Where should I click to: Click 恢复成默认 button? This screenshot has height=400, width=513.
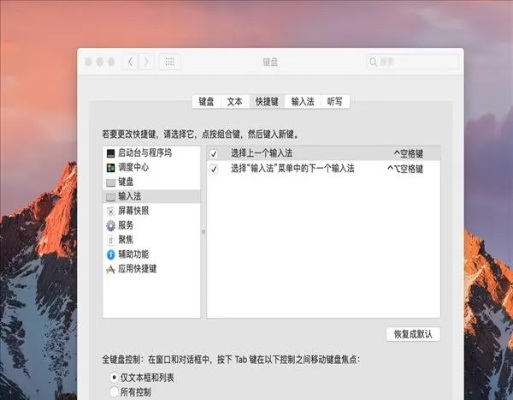[x=413, y=334]
